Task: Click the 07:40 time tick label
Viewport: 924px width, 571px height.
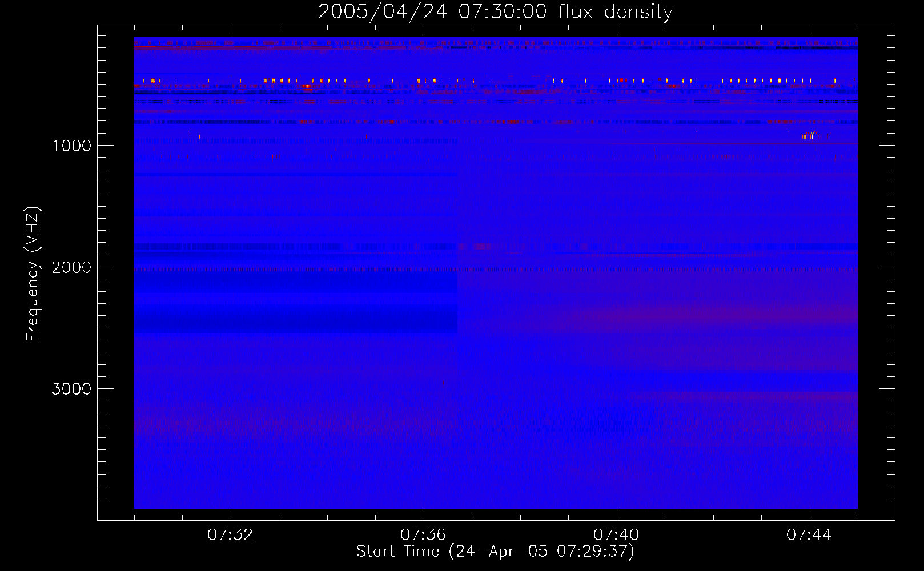Action: point(616,535)
